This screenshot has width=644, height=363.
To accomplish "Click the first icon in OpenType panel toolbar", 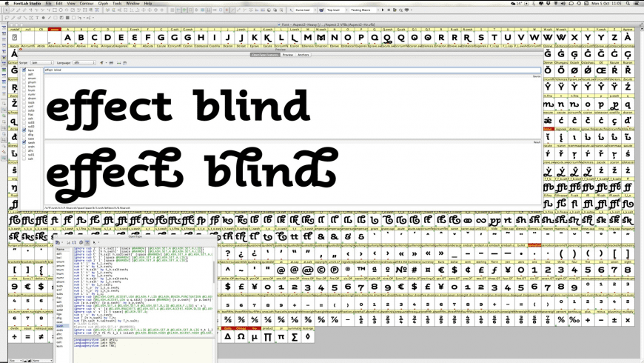I will [x=58, y=242].
